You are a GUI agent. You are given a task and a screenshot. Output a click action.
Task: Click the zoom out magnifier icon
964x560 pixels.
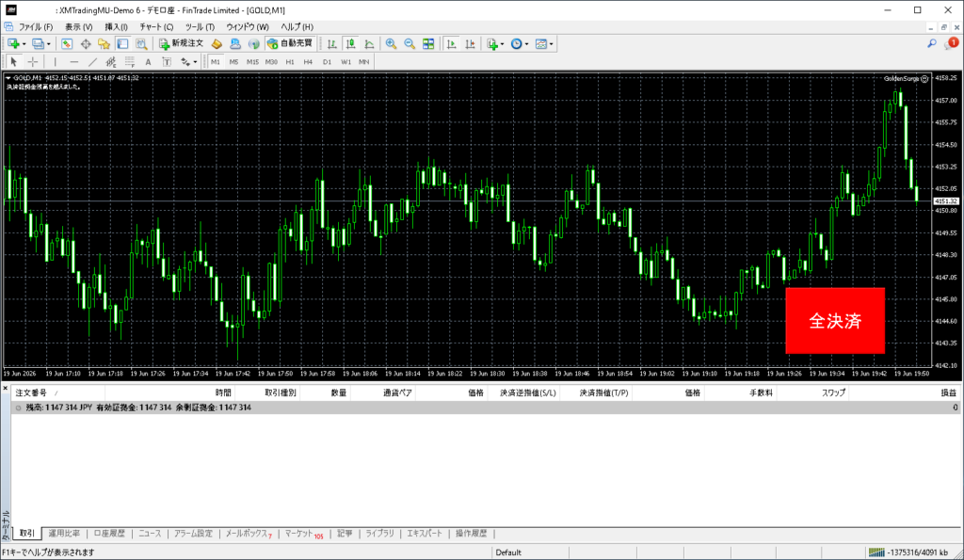[410, 43]
